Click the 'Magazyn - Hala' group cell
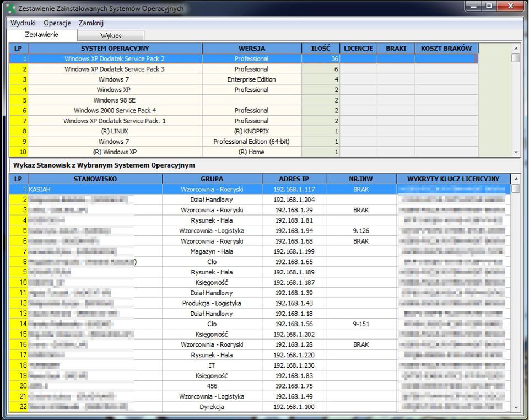529x420 pixels. [212, 251]
